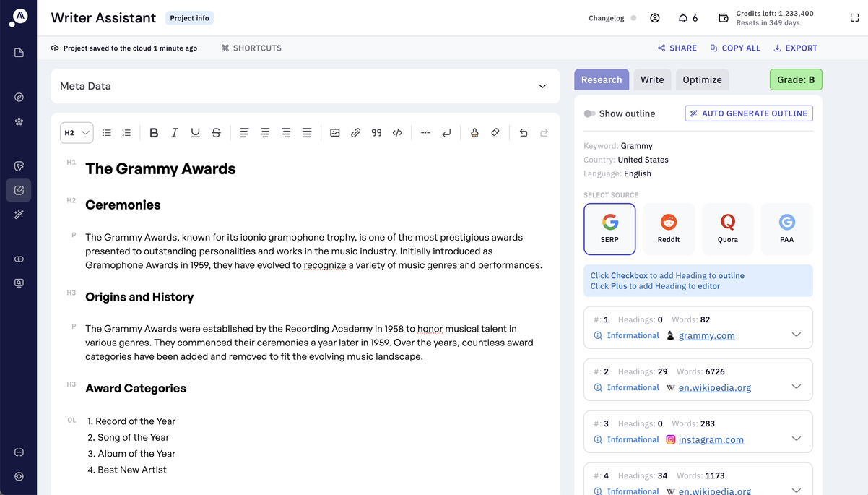Viewport: 868px width, 495px height.
Task: Select Reddit as the source
Action: (669, 229)
